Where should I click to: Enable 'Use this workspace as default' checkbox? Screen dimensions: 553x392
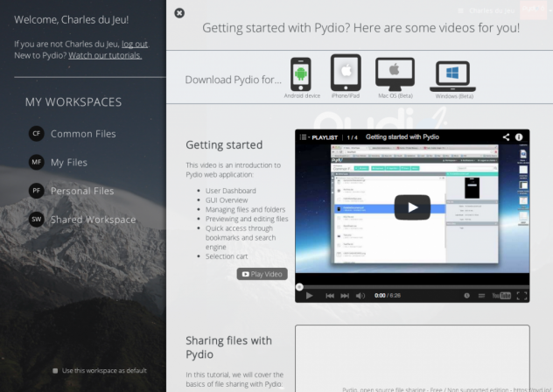tap(55, 370)
